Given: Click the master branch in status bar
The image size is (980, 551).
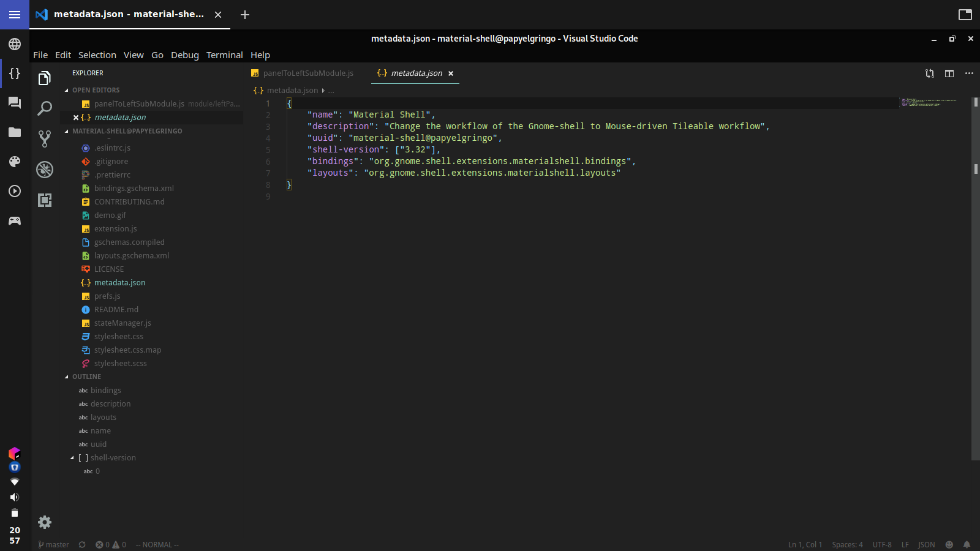Looking at the screenshot, I should tap(53, 544).
